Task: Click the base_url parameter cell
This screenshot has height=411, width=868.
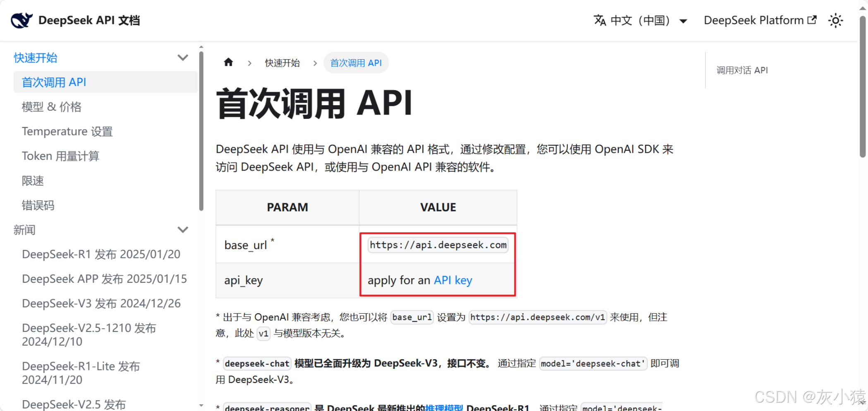Action: [287, 245]
